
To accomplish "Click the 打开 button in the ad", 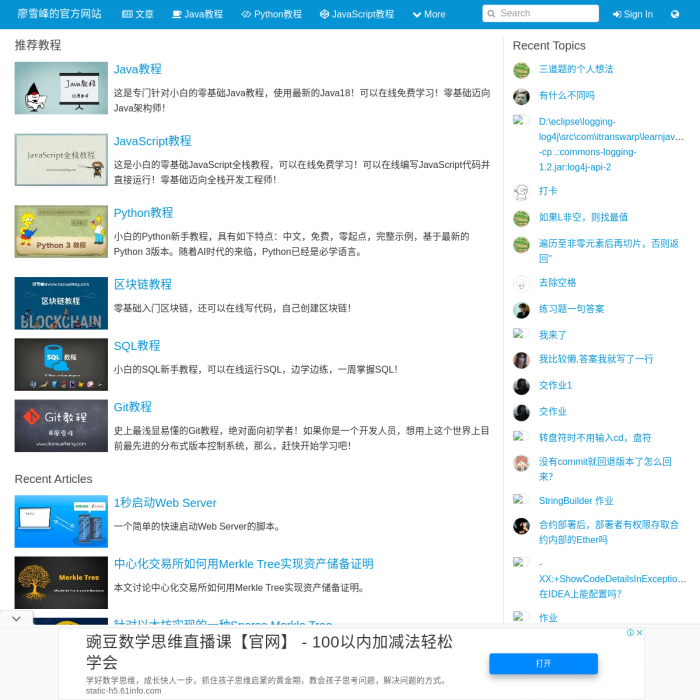I will 543,663.
